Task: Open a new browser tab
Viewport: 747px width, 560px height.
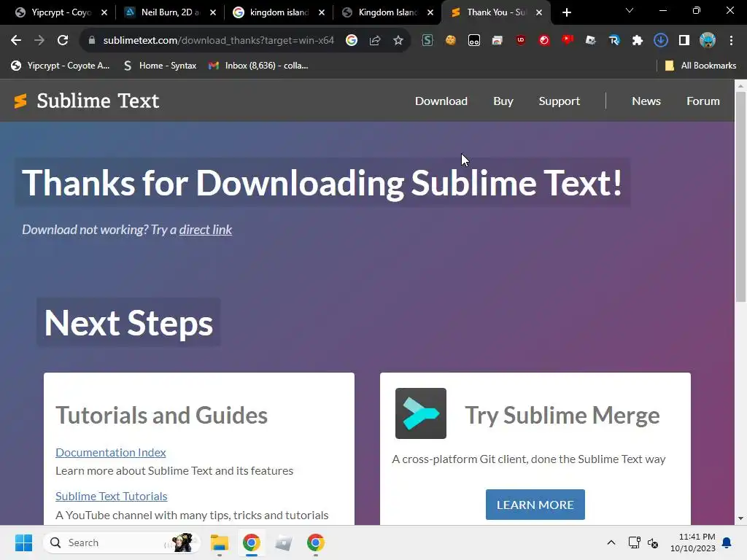Action: coord(566,12)
